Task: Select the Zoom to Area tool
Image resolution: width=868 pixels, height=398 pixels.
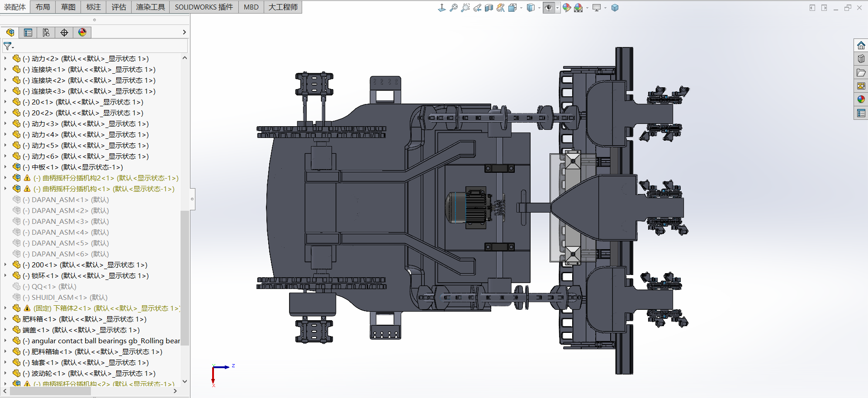Action: 465,8
